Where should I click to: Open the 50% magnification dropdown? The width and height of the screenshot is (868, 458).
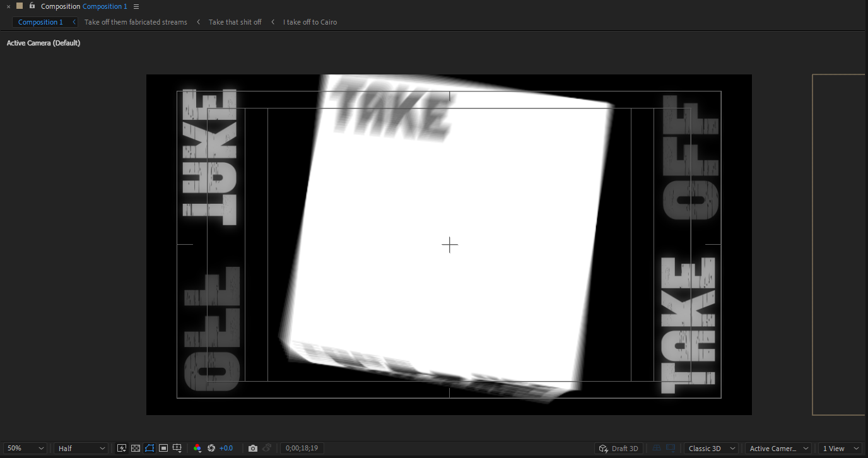pos(25,448)
